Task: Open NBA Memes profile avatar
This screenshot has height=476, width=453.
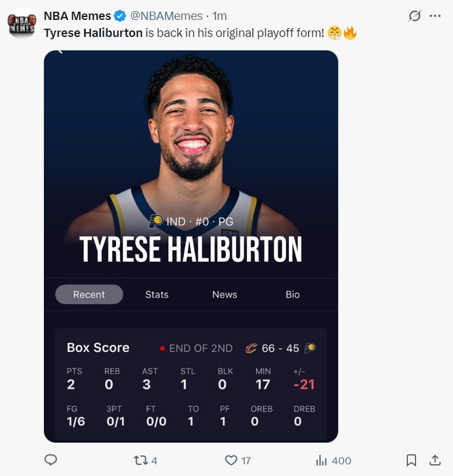Action: pyautogui.click(x=21, y=24)
